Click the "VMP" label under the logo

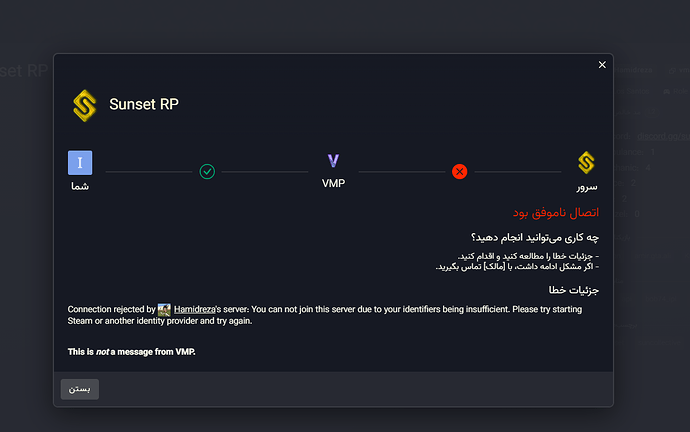(x=333, y=184)
